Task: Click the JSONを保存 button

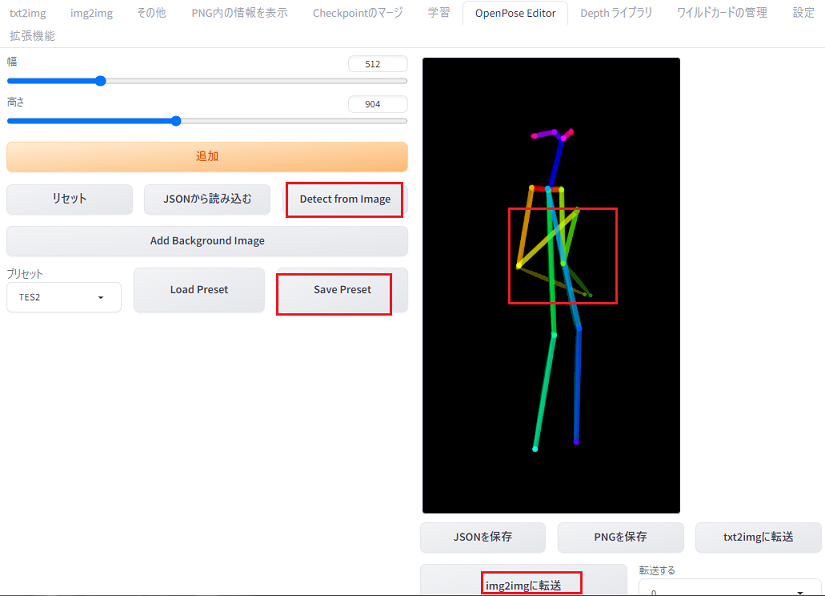Action: pos(483,537)
